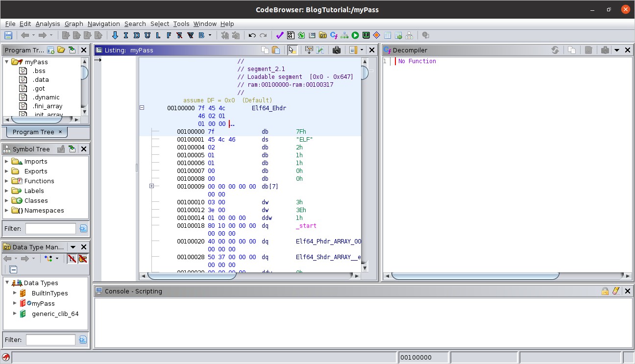The image size is (635, 364).
Task: Clear the Console with eraser icon
Action: point(616,291)
